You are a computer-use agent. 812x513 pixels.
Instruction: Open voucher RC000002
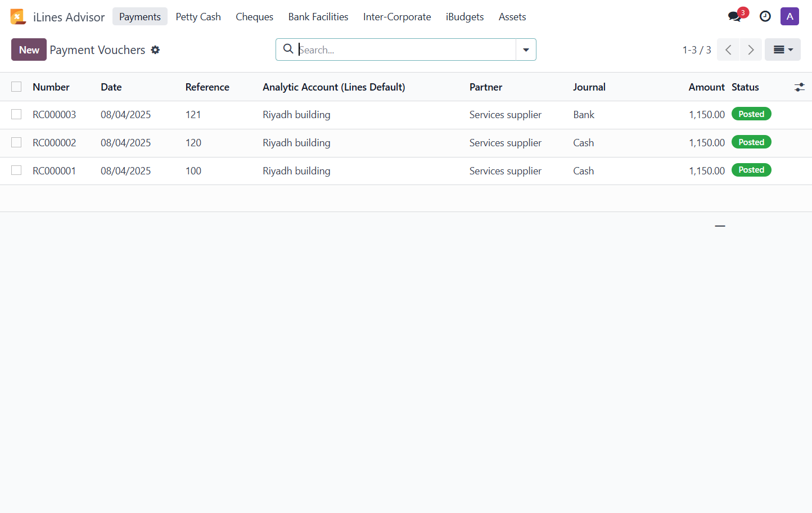pyautogui.click(x=54, y=143)
